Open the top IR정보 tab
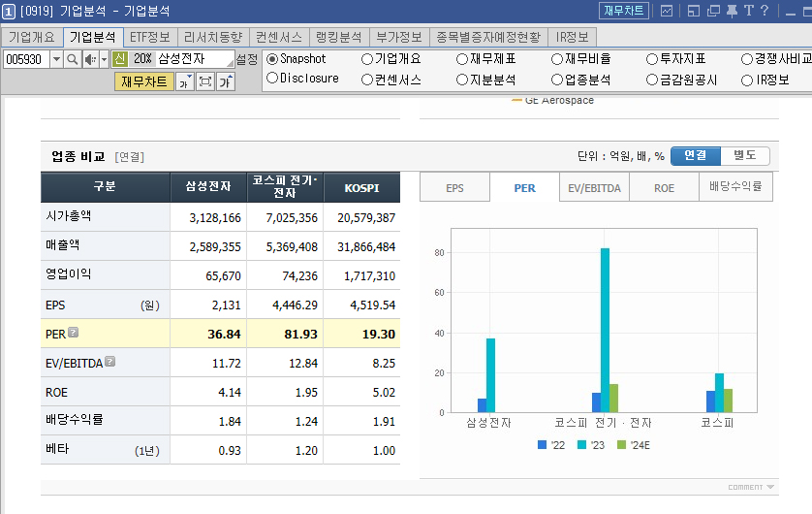The height and width of the screenshot is (514, 812). pyautogui.click(x=573, y=37)
